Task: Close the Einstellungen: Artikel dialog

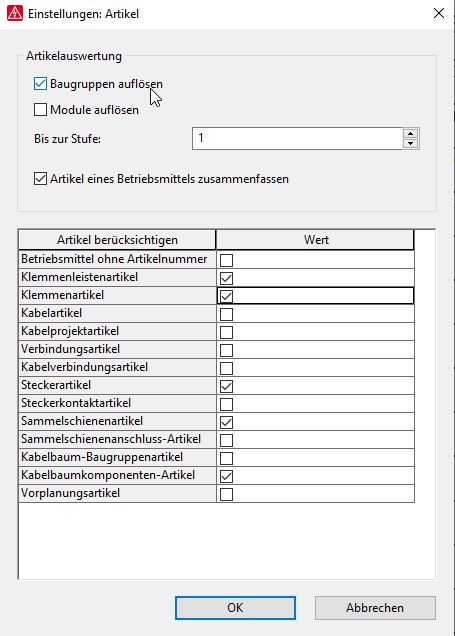Action: [439, 13]
